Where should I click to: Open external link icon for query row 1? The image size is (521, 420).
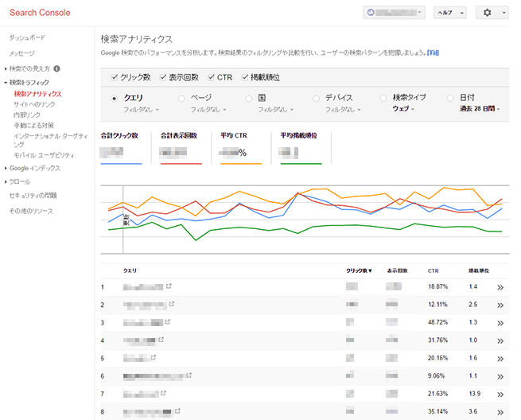(x=169, y=286)
